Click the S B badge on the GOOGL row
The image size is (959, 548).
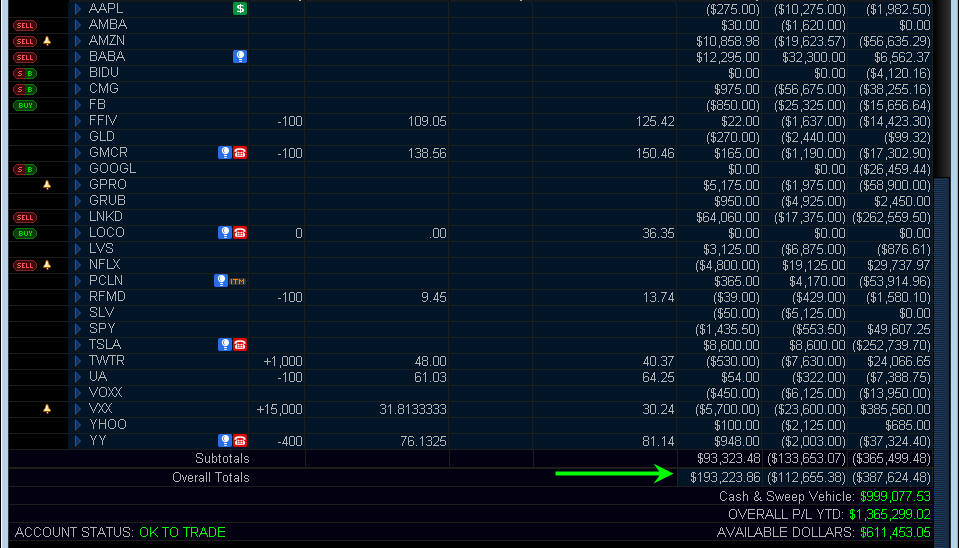(x=25, y=169)
